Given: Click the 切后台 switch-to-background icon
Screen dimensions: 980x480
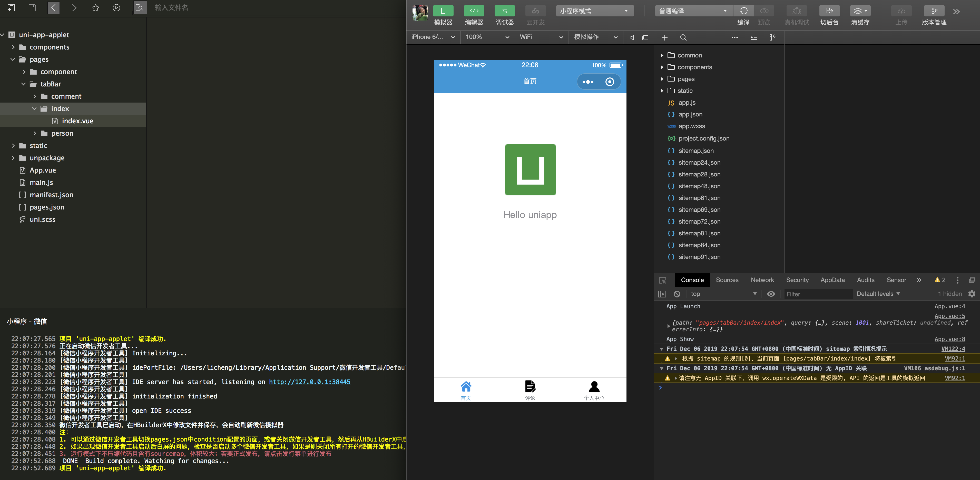Looking at the screenshot, I should (829, 11).
